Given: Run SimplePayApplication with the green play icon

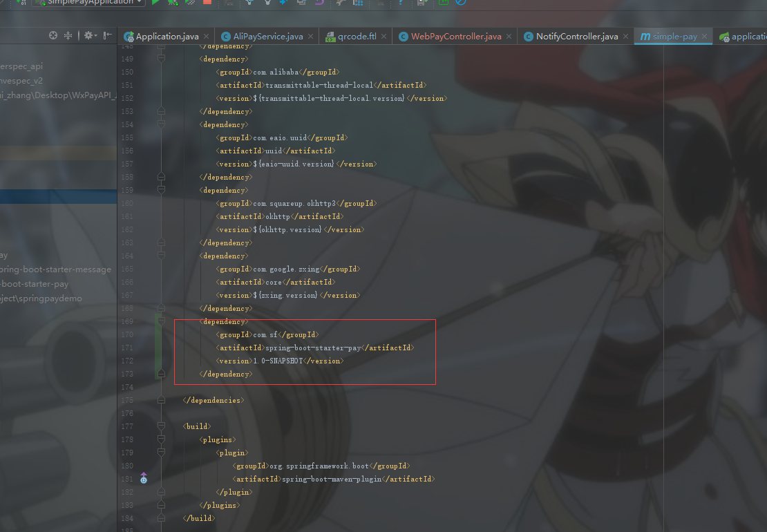Looking at the screenshot, I should tap(155, 2).
